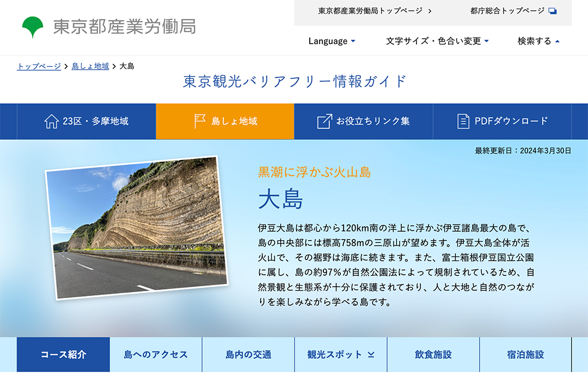This screenshot has height=382, width=588.
Task: Switch to the 島へのアクセス tab
Action: pyautogui.click(x=156, y=355)
